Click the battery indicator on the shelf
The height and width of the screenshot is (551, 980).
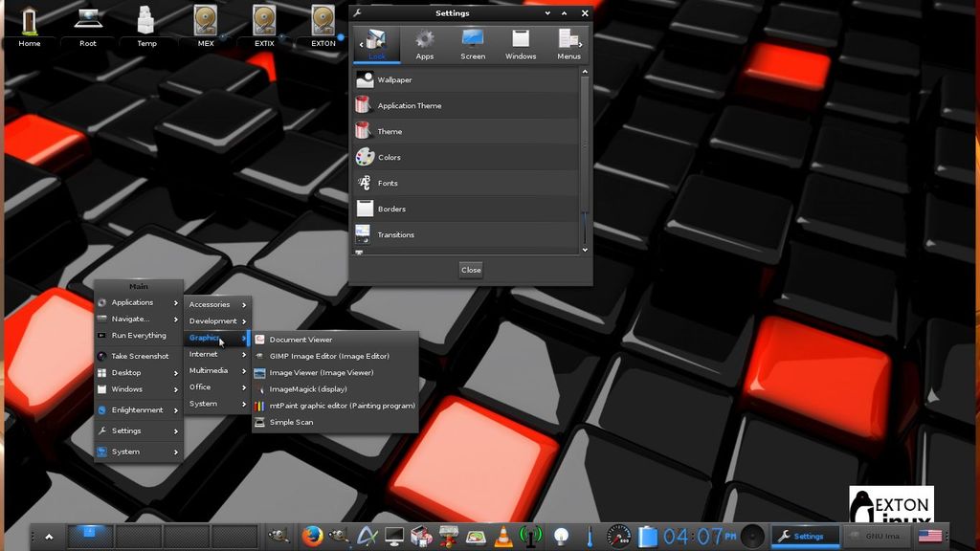tap(648, 537)
